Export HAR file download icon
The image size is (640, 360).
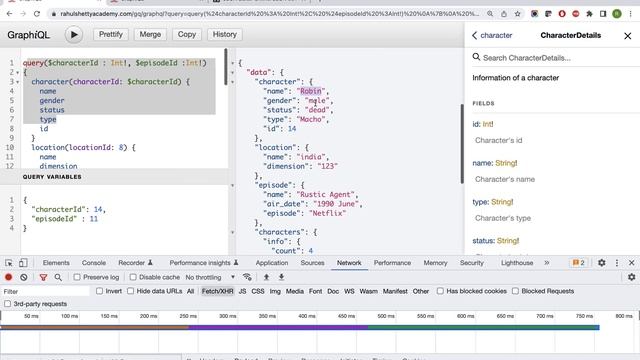click(x=281, y=277)
